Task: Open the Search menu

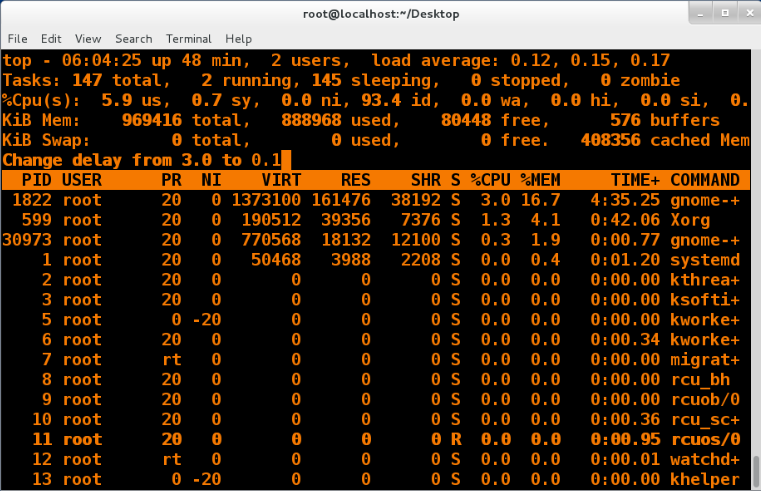Action: pos(133,39)
